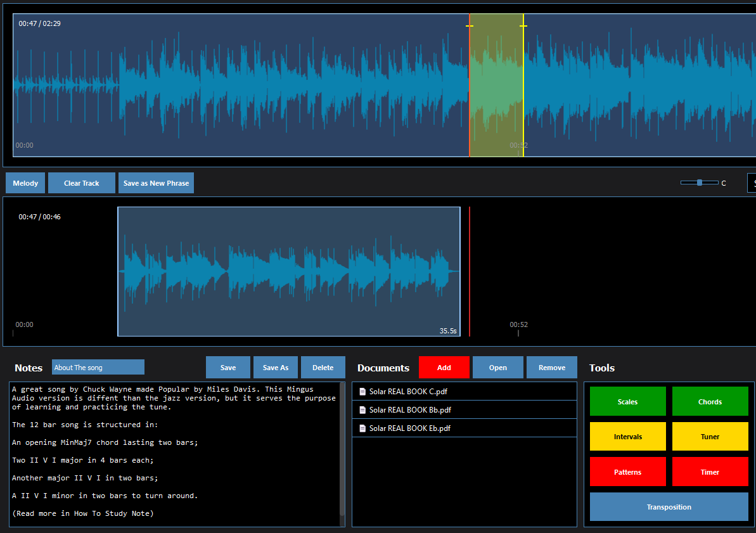This screenshot has width=756, height=533.
Task: Click the note title field 'About The song'
Action: click(x=98, y=368)
